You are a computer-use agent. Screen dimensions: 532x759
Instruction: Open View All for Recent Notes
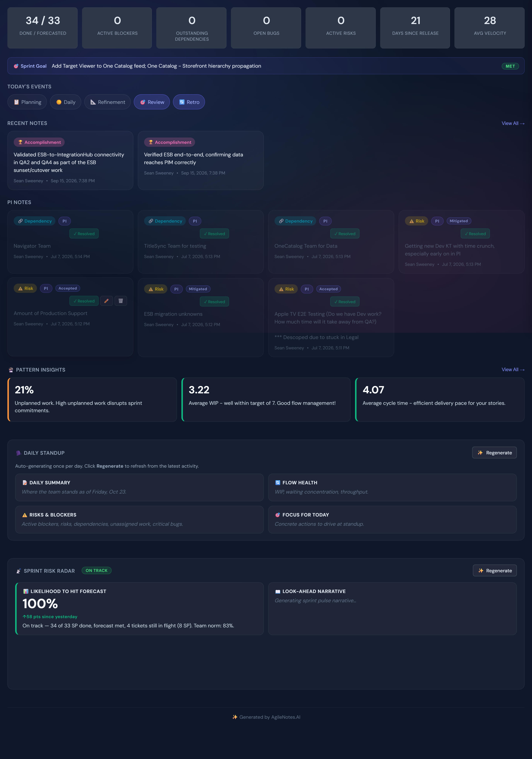click(513, 123)
